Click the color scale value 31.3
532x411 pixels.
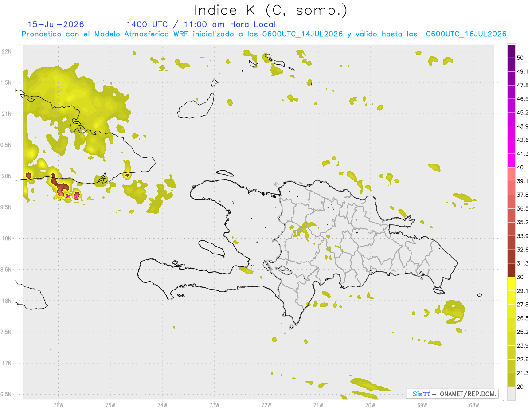point(523,263)
